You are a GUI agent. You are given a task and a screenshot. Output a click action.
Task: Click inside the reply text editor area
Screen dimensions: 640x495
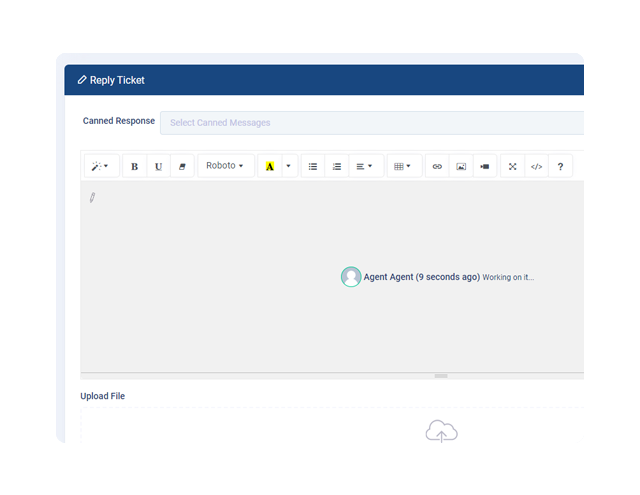pyautogui.click(x=332, y=276)
